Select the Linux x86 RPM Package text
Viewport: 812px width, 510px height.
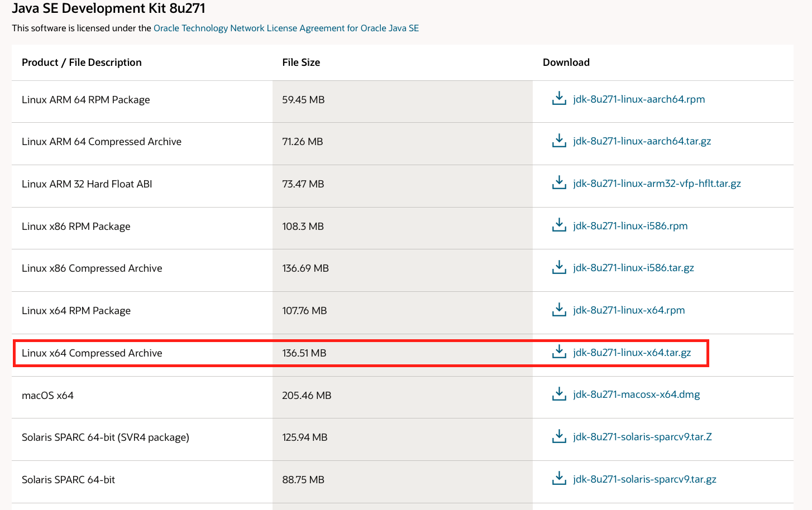76,227
